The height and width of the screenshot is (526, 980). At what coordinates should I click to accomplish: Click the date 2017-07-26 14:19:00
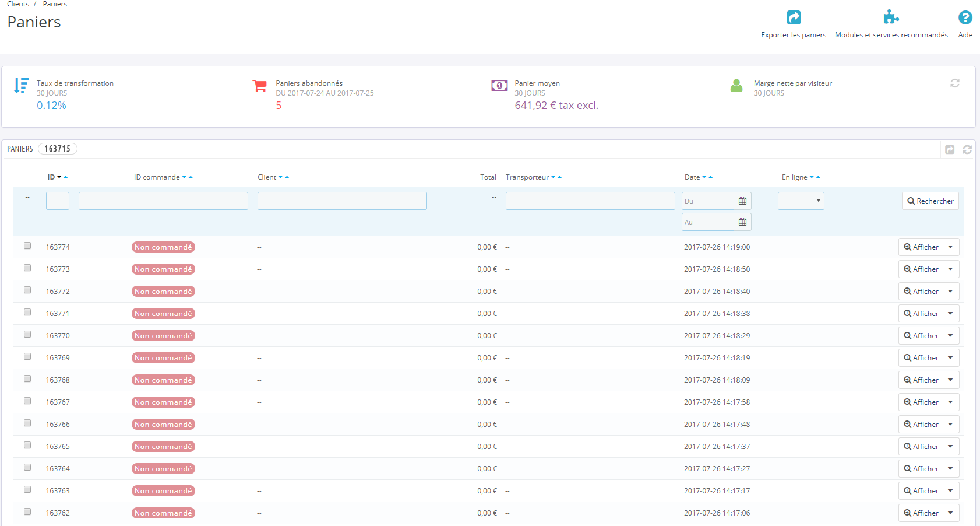tap(717, 247)
